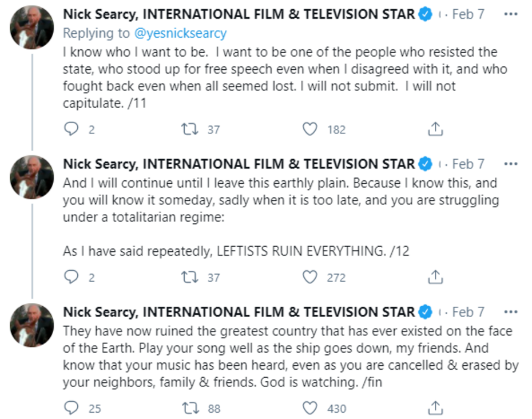Open Nick Searcy's profile from the first tweet
Image resolution: width=532 pixels, height=419 pixels.
[239, 14]
